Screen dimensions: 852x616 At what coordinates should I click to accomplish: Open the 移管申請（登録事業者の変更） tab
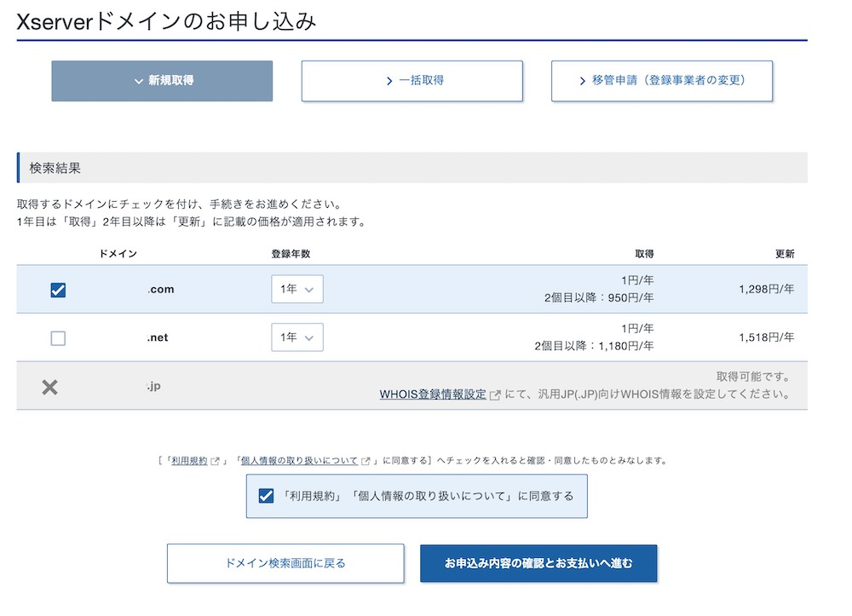pyautogui.click(x=662, y=81)
